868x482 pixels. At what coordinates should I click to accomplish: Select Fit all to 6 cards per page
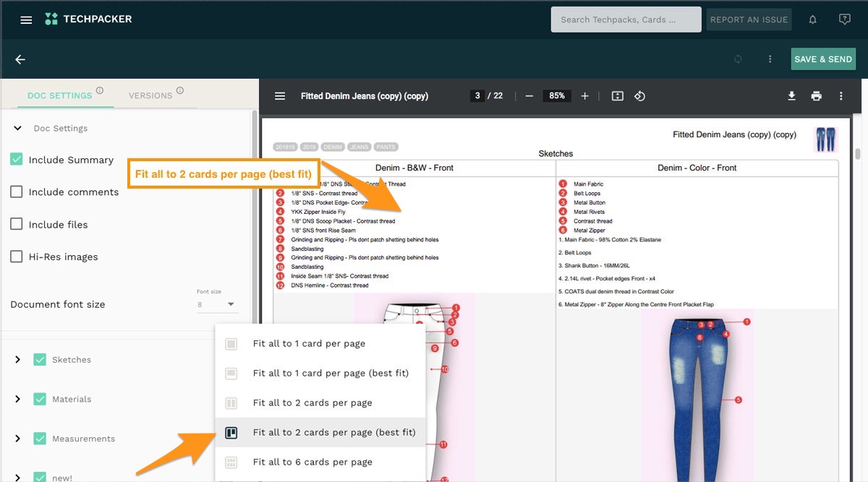320,462
